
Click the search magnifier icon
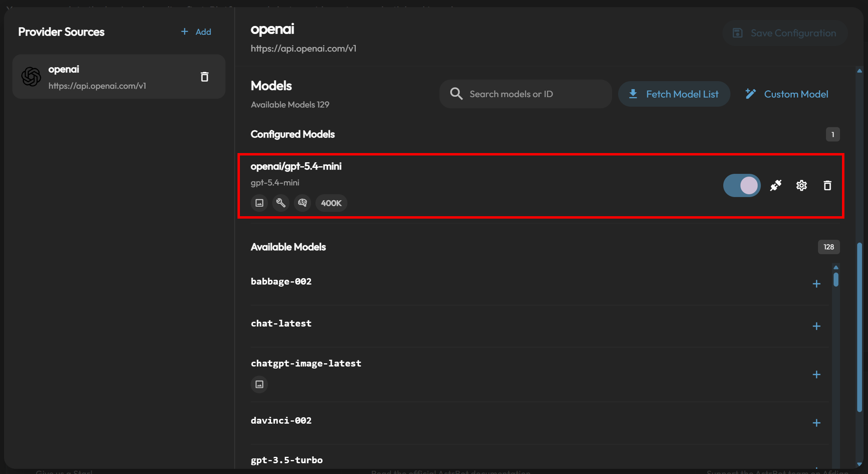pos(456,94)
